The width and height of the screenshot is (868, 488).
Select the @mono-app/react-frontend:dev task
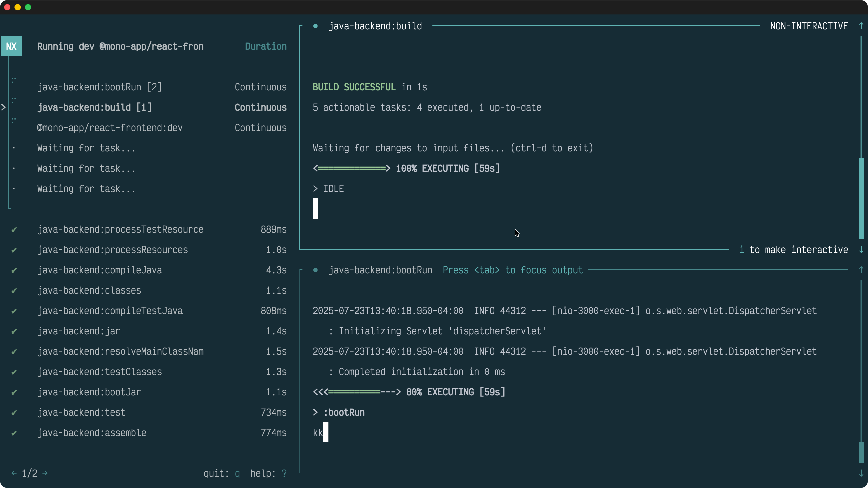(x=109, y=128)
